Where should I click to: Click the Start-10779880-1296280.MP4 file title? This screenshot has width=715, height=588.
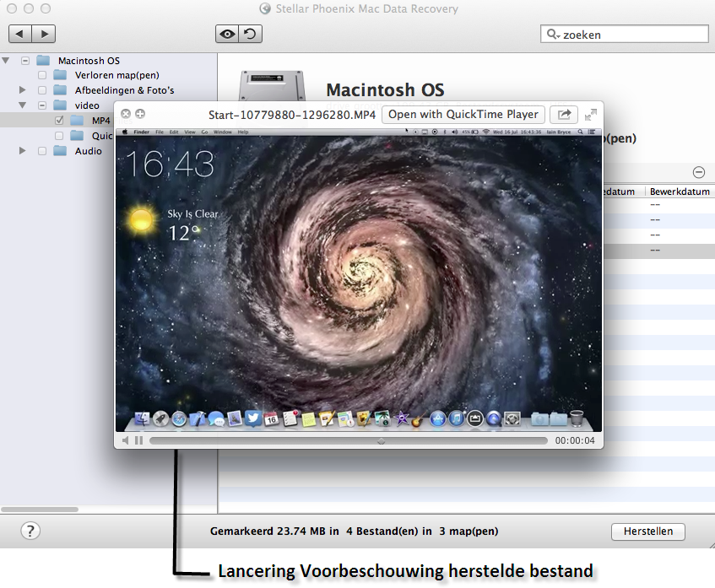click(292, 115)
